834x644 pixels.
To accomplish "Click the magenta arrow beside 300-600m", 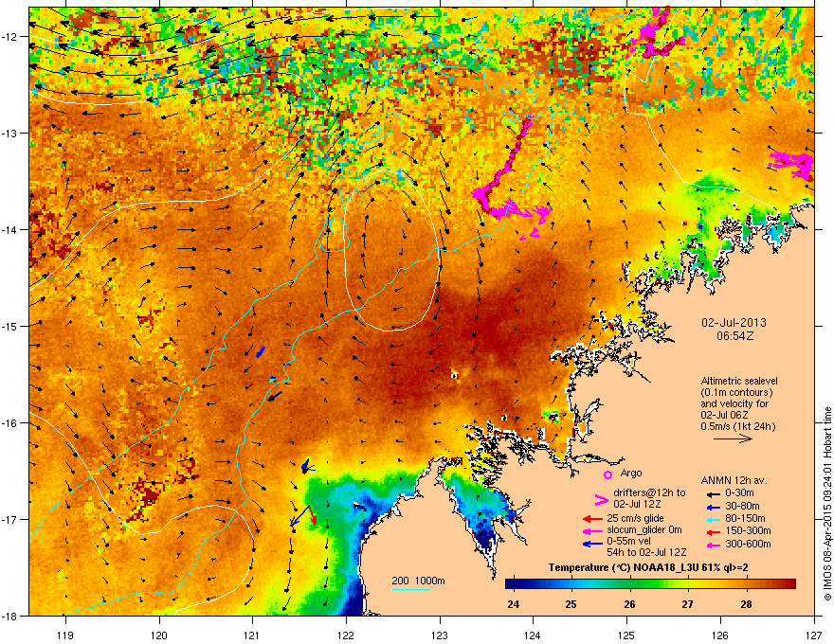I will pos(714,545).
